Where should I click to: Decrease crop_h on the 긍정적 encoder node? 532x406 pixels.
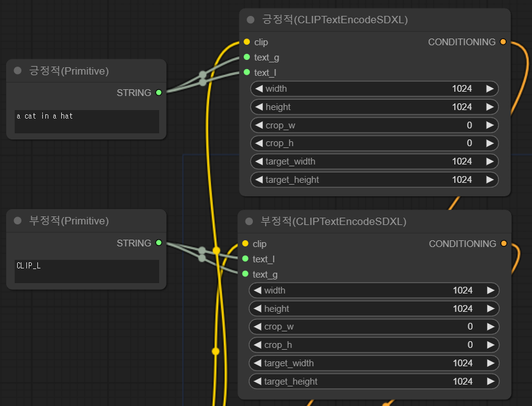pos(259,143)
